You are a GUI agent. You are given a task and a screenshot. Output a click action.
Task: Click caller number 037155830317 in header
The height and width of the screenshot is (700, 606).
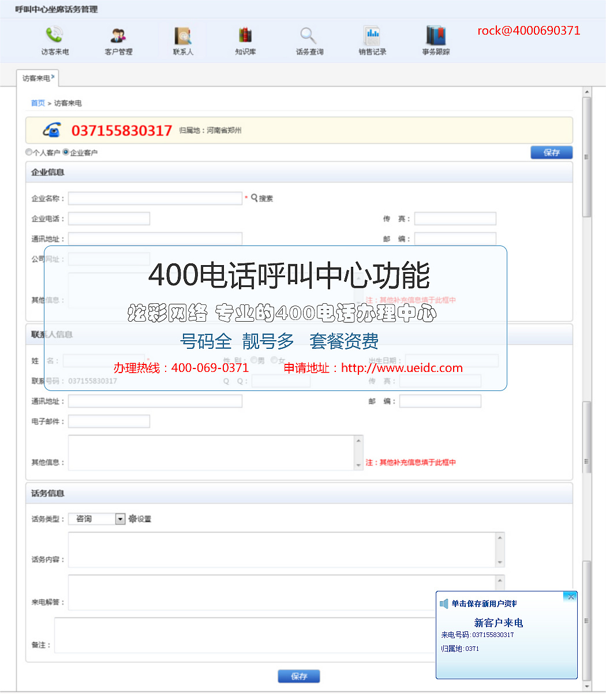pyautogui.click(x=122, y=131)
